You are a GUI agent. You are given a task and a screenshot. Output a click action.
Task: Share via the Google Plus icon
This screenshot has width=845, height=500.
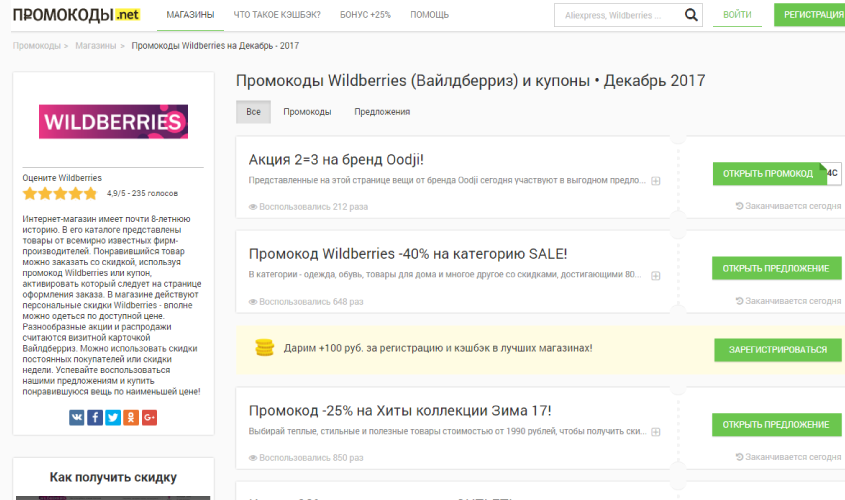point(149,417)
